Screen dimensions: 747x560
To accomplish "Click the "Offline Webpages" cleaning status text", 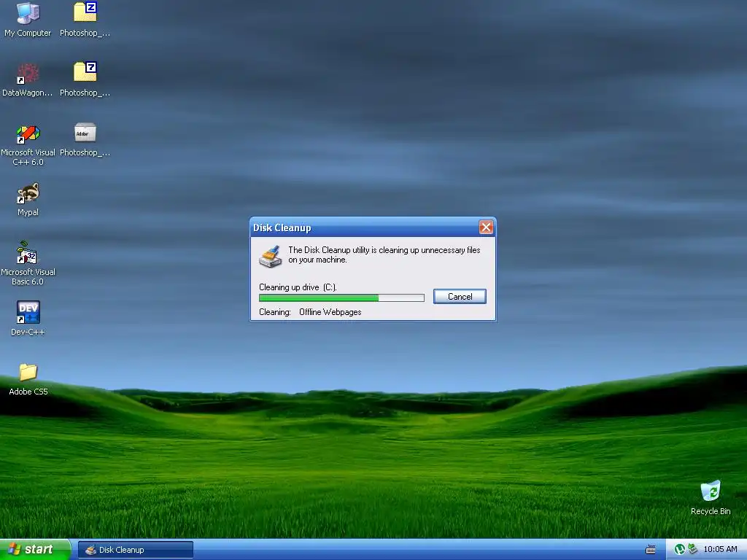I will point(330,312).
